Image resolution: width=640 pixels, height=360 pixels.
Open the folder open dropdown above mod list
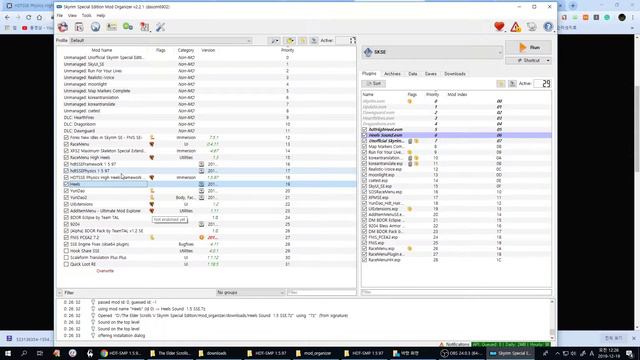tap(290, 40)
